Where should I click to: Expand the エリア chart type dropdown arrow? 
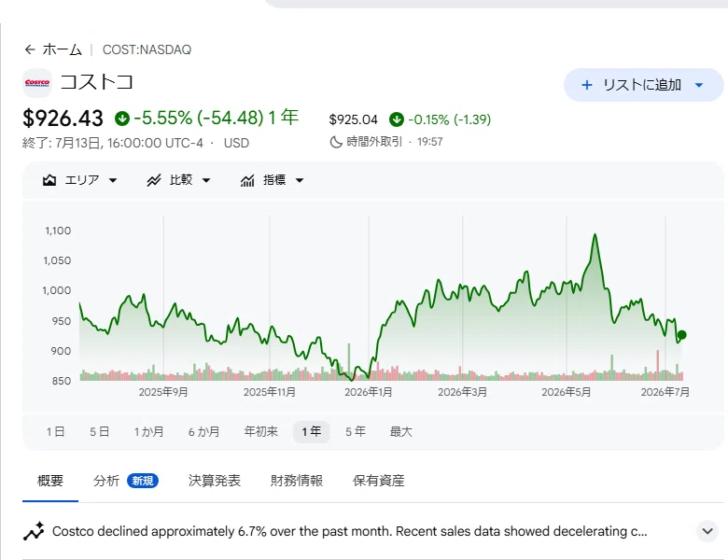point(113,180)
